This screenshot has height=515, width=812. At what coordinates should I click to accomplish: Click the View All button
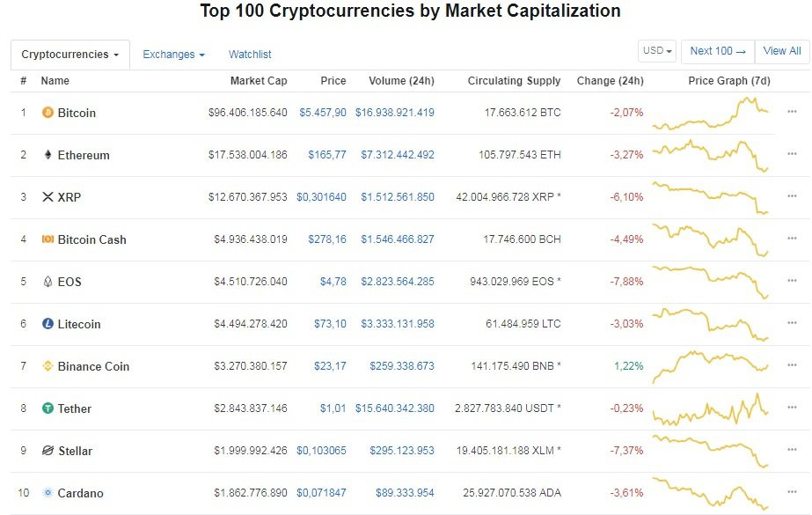point(780,51)
